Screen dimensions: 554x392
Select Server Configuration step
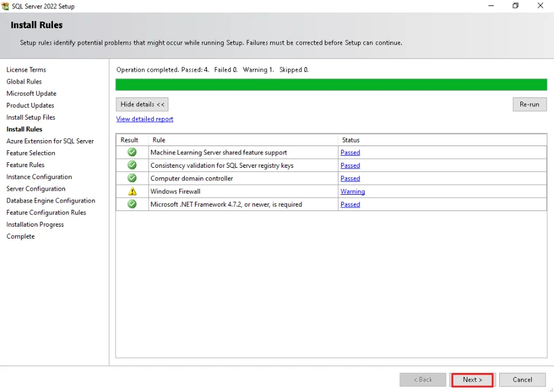(x=36, y=189)
